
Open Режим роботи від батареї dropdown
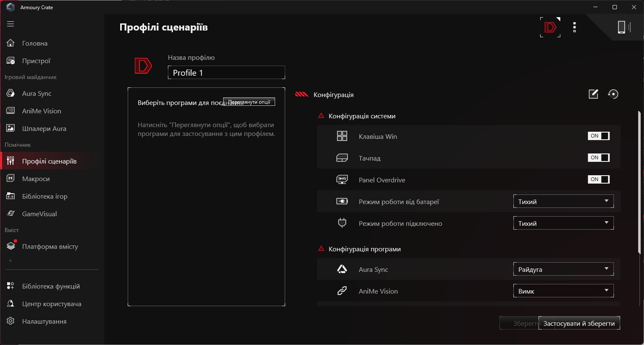pyautogui.click(x=563, y=201)
